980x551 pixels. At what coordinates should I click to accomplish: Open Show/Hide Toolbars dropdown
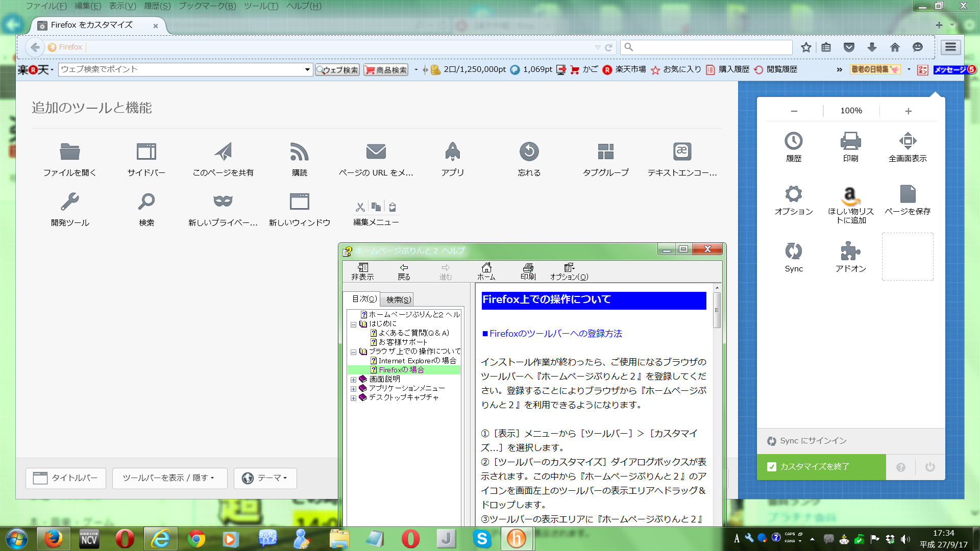(x=169, y=478)
